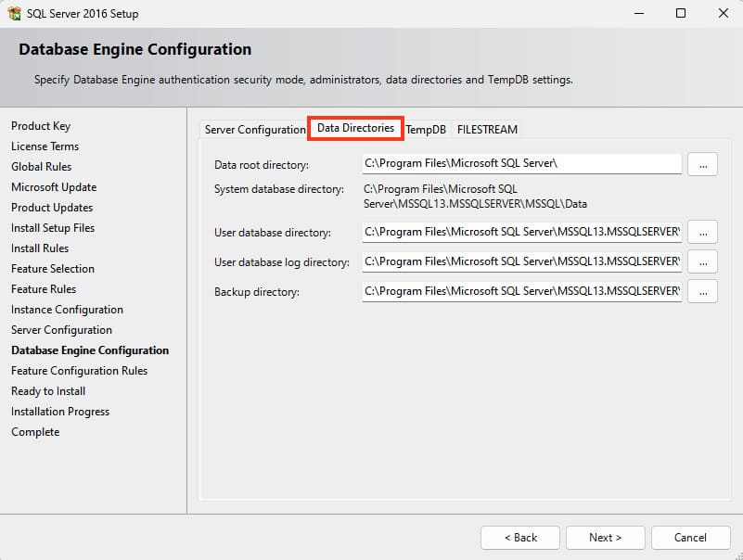The image size is (743, 560).
Task: Select the Data Directories tab
Action: point(355,128)
